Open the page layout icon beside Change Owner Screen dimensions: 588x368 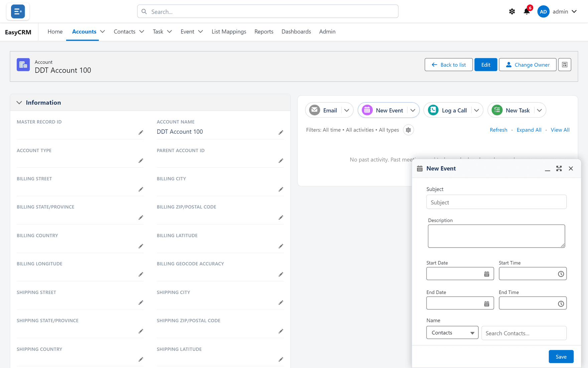coord(565,65)
